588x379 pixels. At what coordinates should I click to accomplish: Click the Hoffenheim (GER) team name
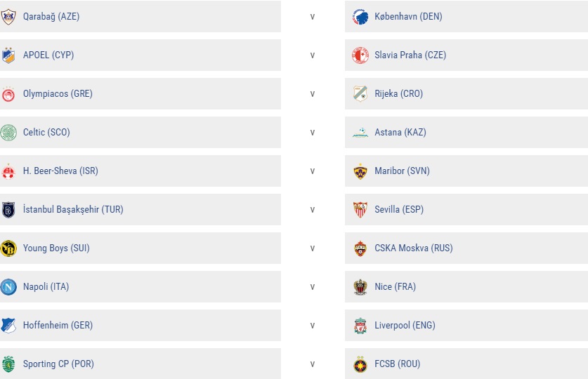(x=58, y=325)
